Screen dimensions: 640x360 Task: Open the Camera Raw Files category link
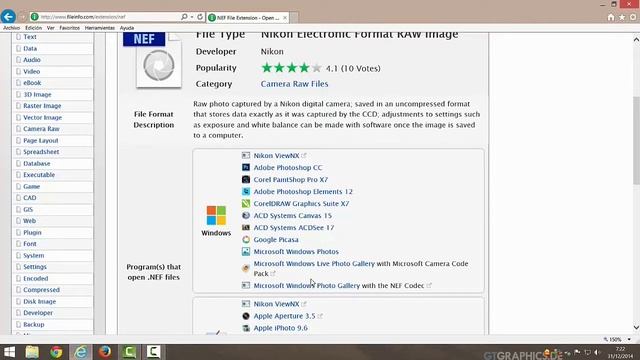(x=294, y=84)
